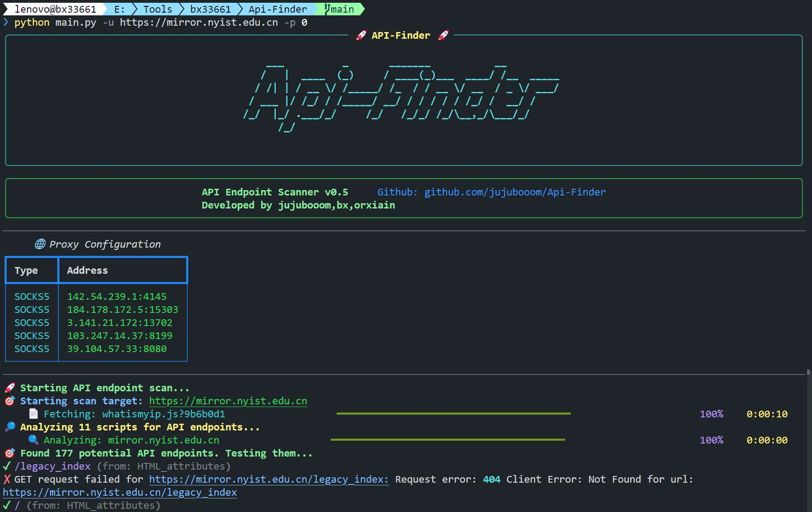Click SOCKS5 in the 39.104.57.33 row

pos(32,349)
